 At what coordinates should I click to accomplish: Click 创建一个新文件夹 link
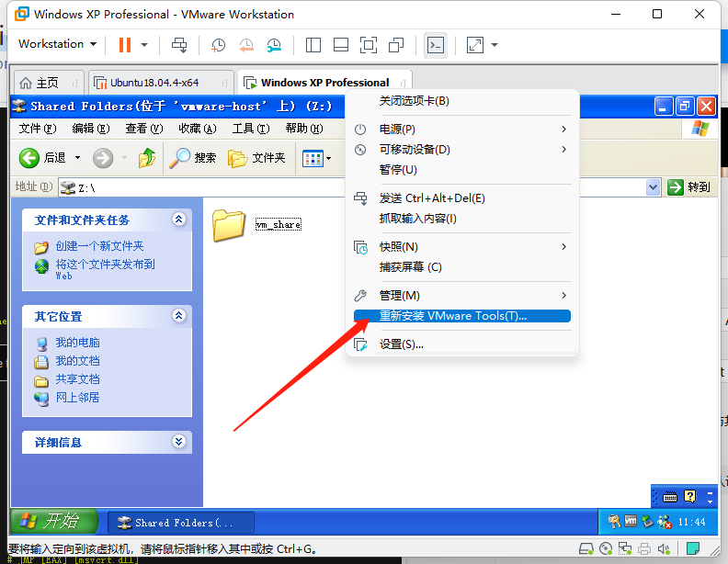99,246
